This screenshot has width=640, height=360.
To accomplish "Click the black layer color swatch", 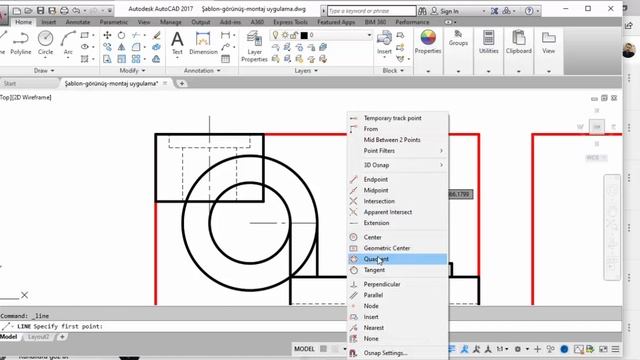I will pyautogui.click(x=304, y=35).
